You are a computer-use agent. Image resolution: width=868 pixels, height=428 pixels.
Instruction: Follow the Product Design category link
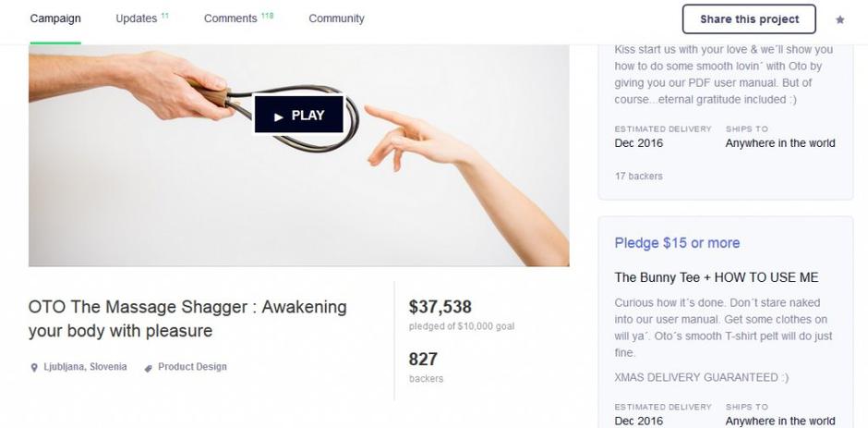point(192,367)
